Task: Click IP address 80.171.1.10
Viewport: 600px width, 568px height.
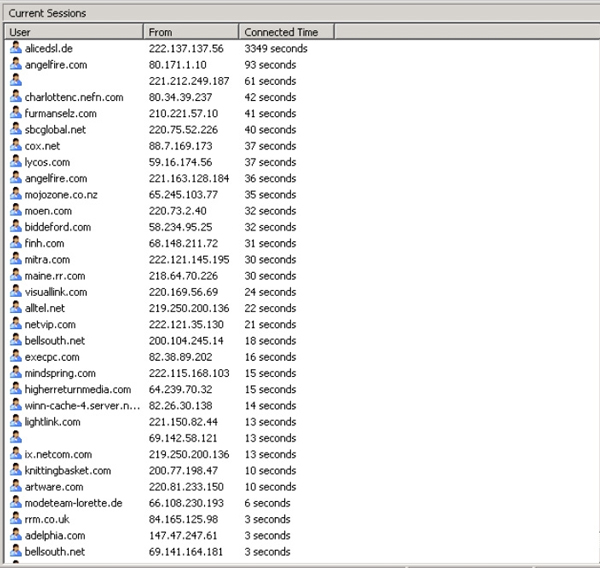Action: pos(178,65)
